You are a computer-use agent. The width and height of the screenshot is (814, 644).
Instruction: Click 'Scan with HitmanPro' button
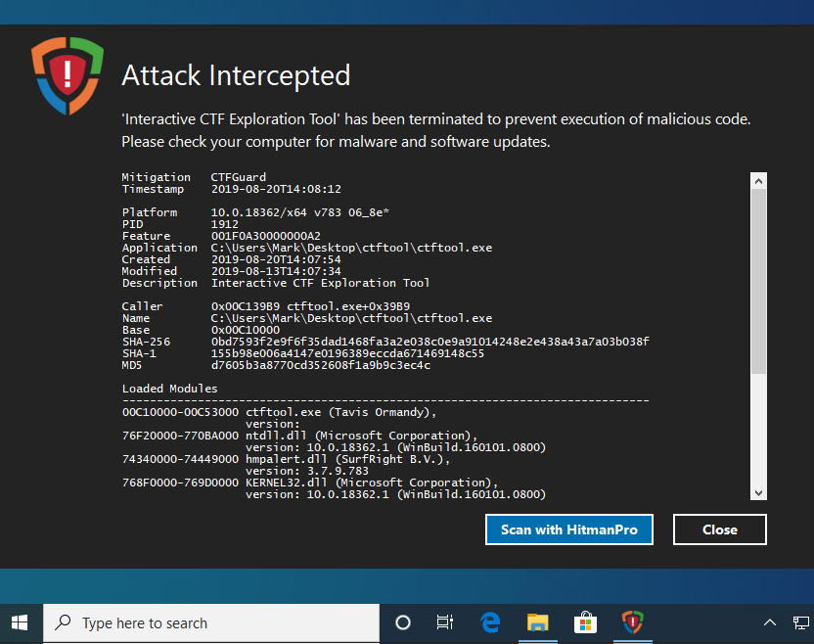coord(569,529)
